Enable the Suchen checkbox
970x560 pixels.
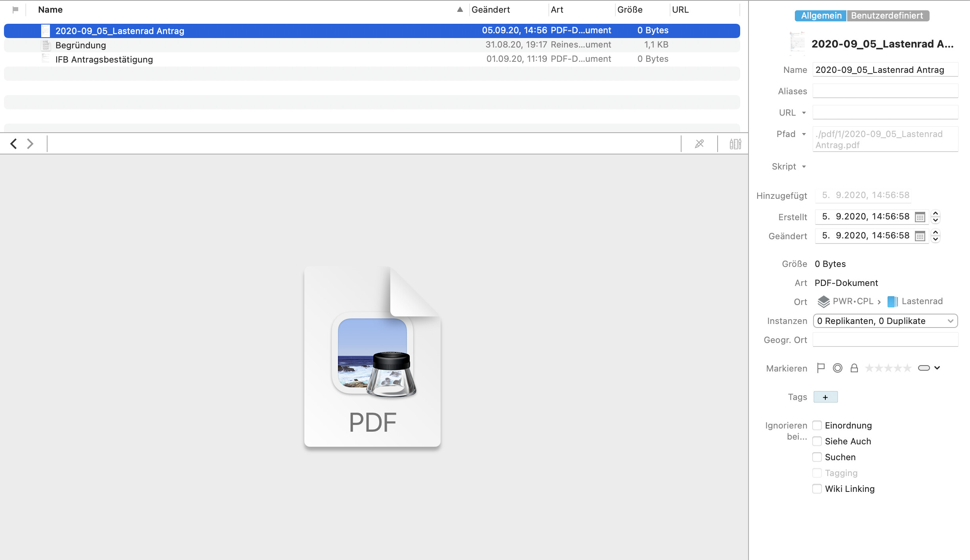coord(817,457)
